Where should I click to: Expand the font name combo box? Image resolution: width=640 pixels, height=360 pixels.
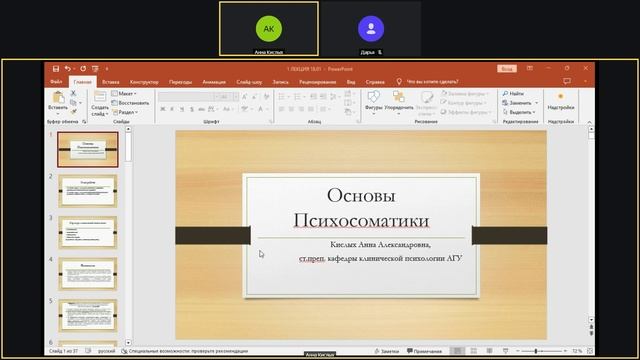[216, 97]
